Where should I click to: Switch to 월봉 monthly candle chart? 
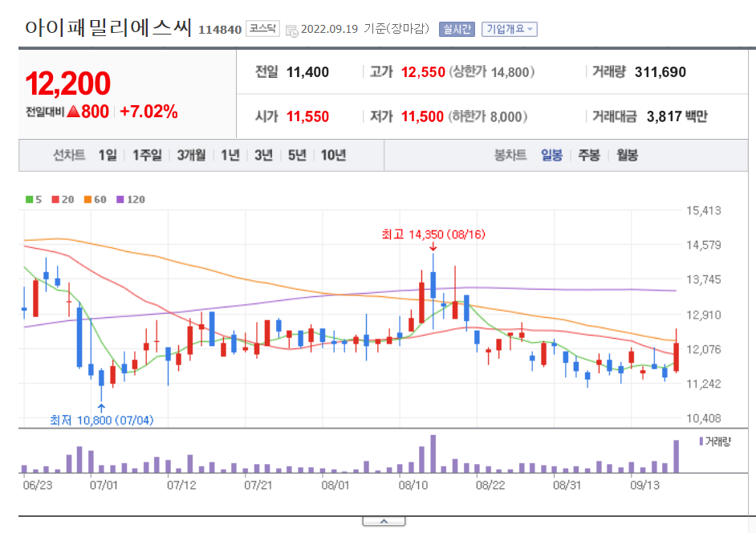pyautogui.click(x=628, y=155)
